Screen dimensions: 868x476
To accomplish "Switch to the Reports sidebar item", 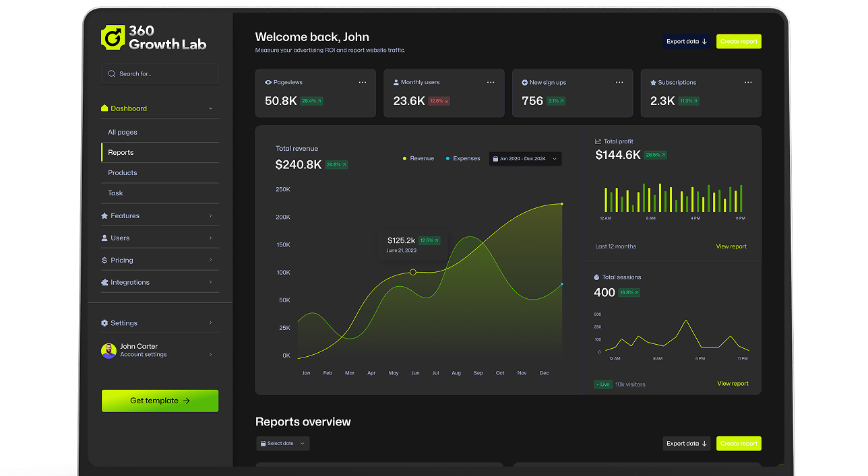I will click(120, 152).
